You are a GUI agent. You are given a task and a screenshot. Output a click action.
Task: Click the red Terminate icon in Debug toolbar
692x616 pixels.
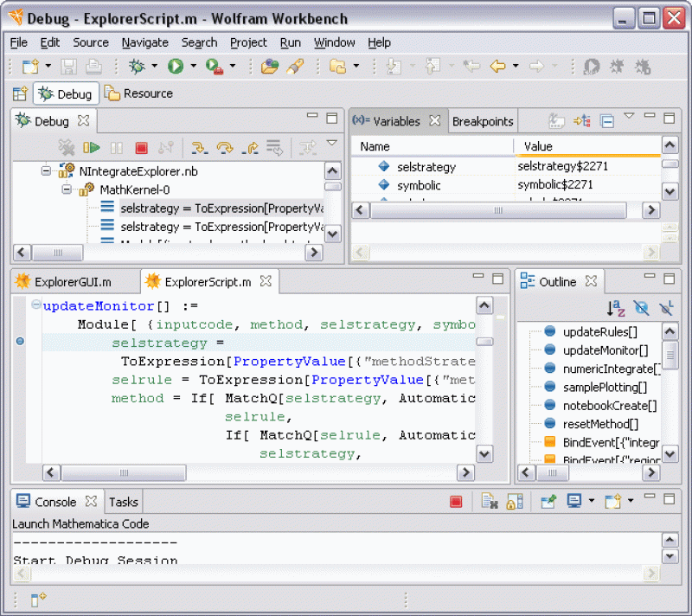pos(143,147)
